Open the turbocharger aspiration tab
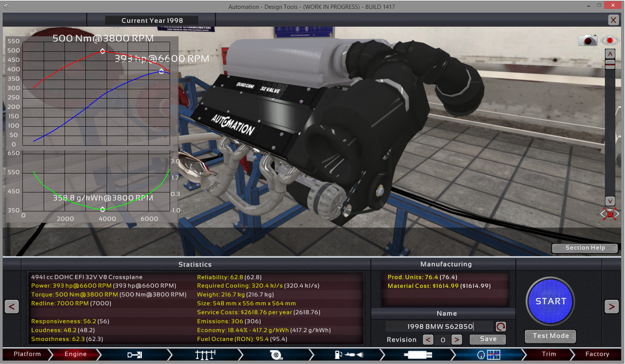 [x=276, y=355]
